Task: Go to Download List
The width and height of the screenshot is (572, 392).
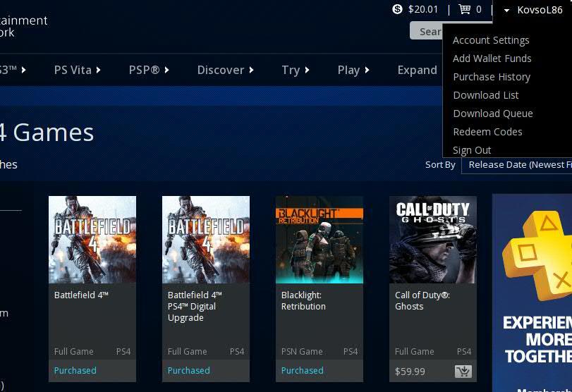Action: [485, 95]
